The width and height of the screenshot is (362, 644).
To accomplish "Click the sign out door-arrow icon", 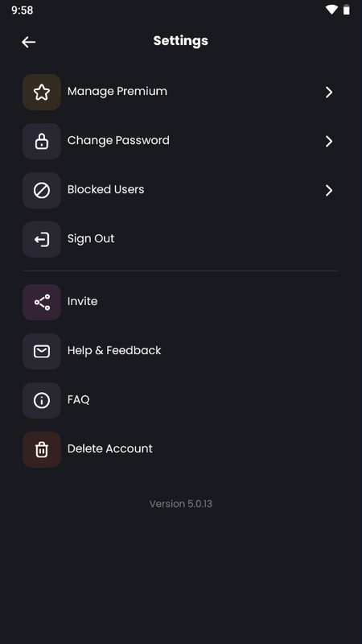I will pyautogui.click(x=42, y=239).
